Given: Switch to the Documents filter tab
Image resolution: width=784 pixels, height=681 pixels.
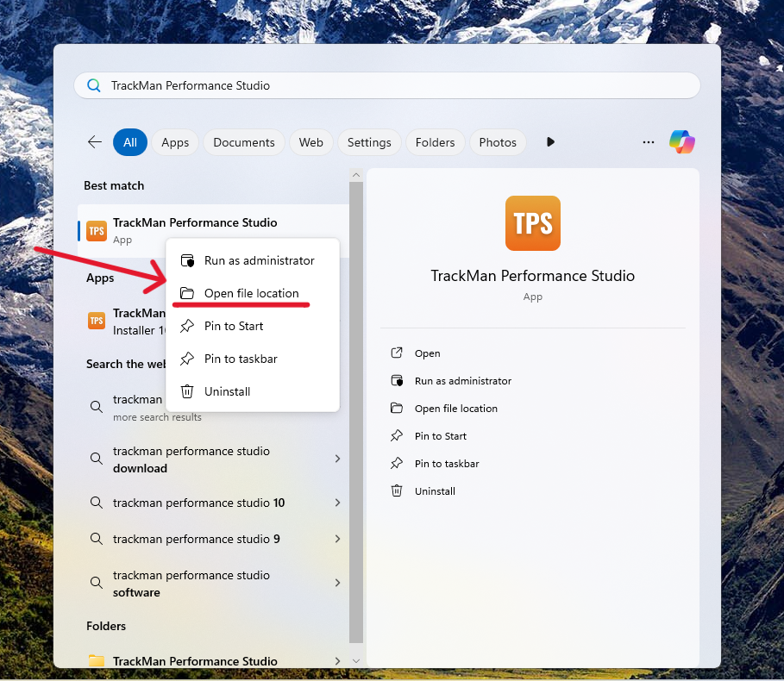Looking at the screenshot, I should point(244,142).
